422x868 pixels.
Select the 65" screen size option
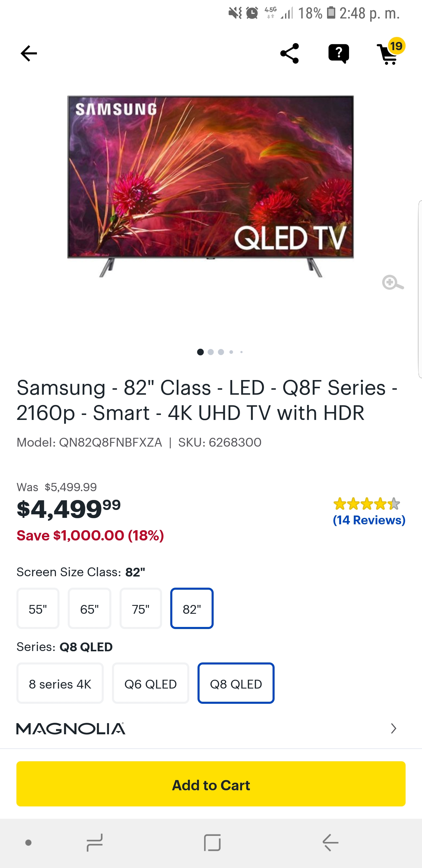click(89, 608)
